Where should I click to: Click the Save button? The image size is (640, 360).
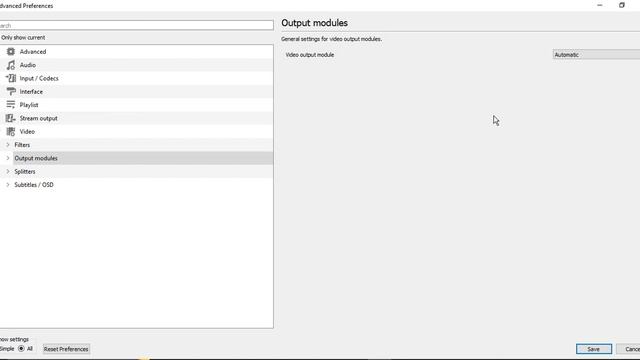click(594, 349)
